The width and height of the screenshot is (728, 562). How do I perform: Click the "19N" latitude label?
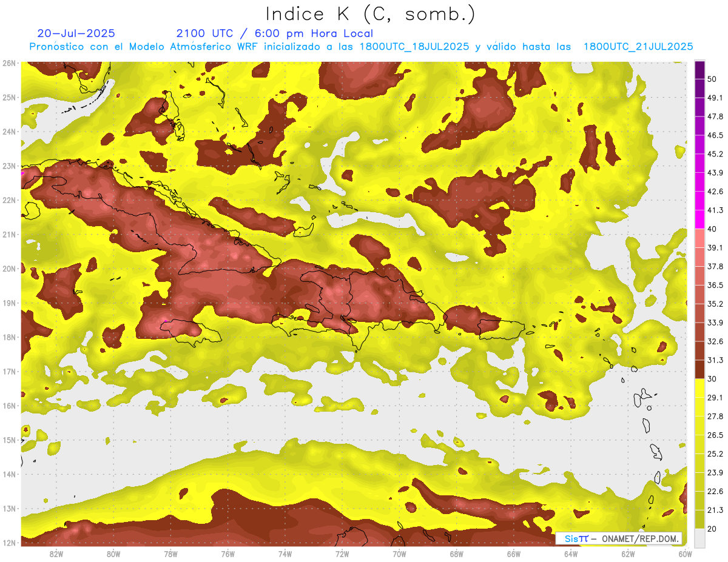[x=9, y=303]
